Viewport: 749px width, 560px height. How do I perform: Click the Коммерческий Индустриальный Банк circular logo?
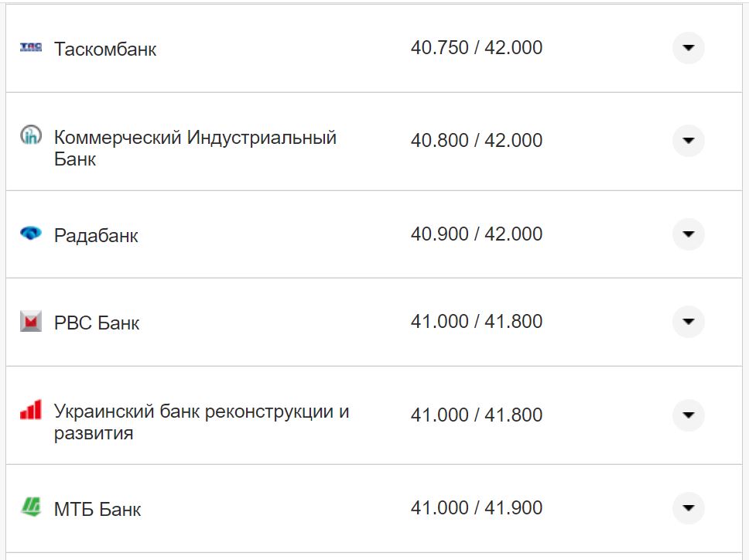click(29, 136)
